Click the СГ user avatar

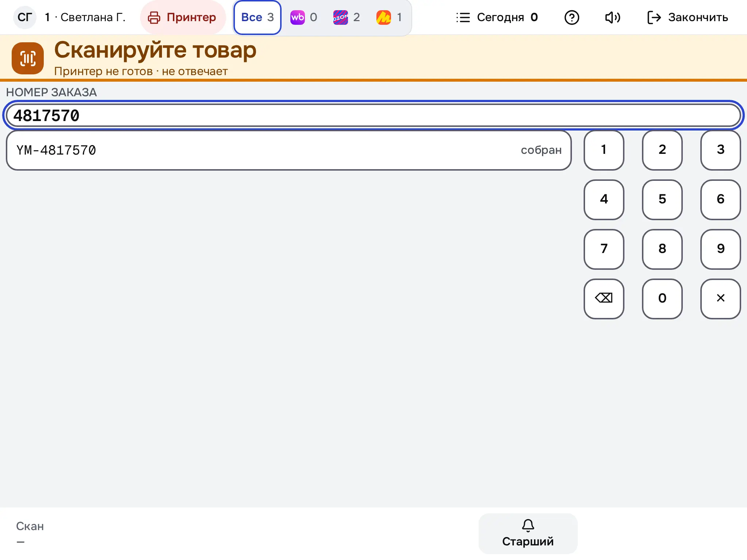(25, 17)
